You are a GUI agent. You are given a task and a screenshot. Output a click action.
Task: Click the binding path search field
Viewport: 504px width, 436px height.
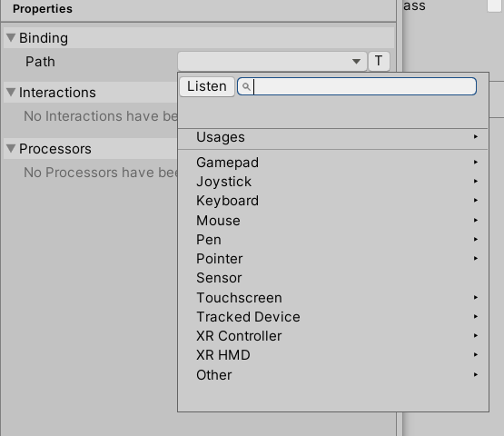pyautogui.click(x=357, y=86)
